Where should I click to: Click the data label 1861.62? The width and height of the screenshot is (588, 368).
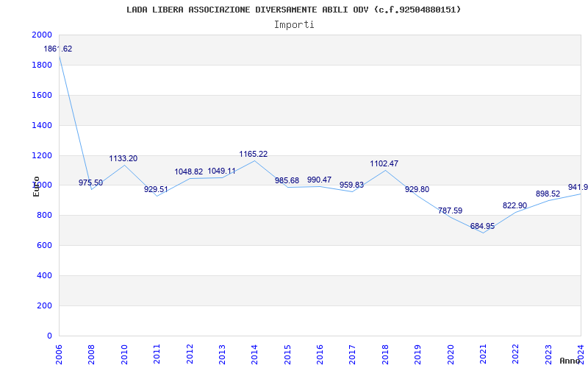(x=58, y=49)
